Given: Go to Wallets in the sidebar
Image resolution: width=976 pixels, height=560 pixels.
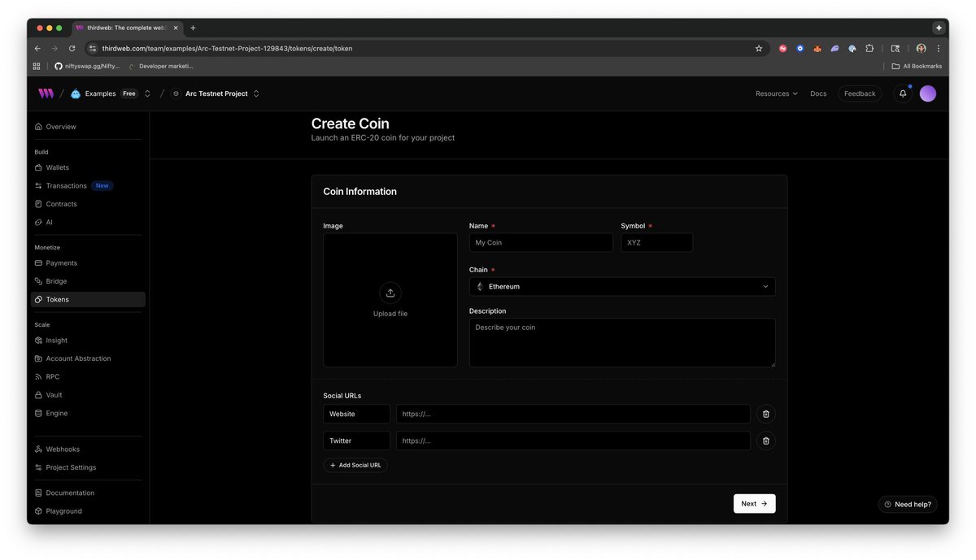Looking at the screenshot, I should tap(57, 167).
